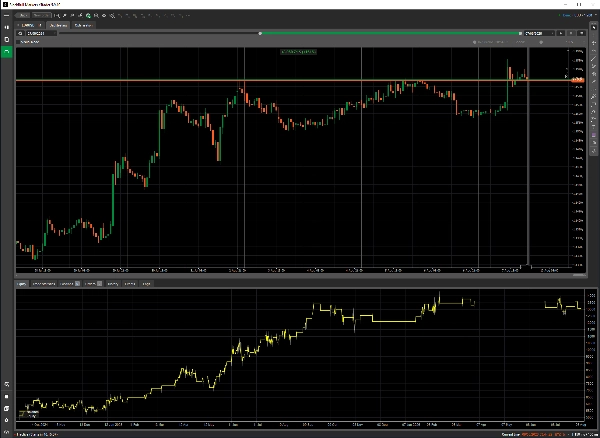This screenshot has height=438, width=600.
Task: Click the orange current price label on axis
Action: pos(578,80)
